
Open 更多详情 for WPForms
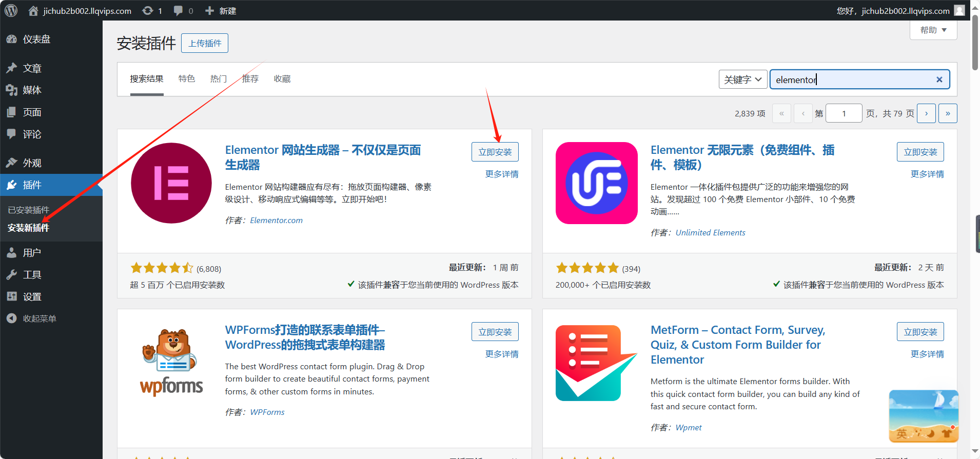502,354
